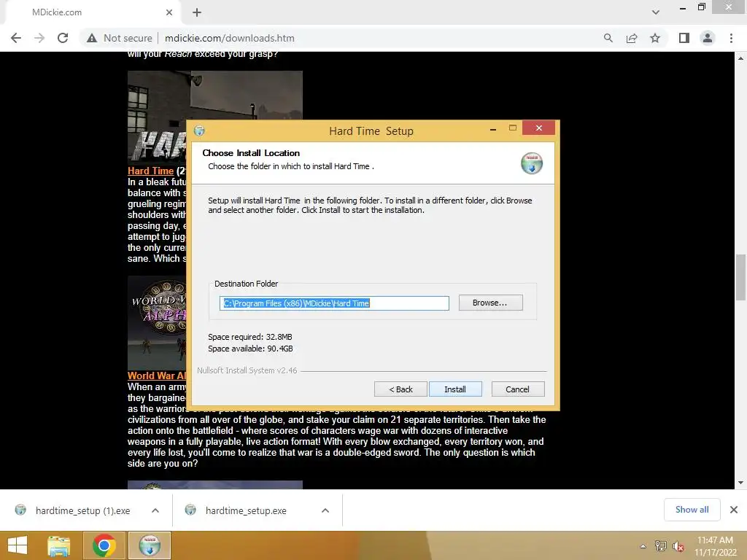Bookmark this page with the star

pyautogui.click(x=655, y=38)
